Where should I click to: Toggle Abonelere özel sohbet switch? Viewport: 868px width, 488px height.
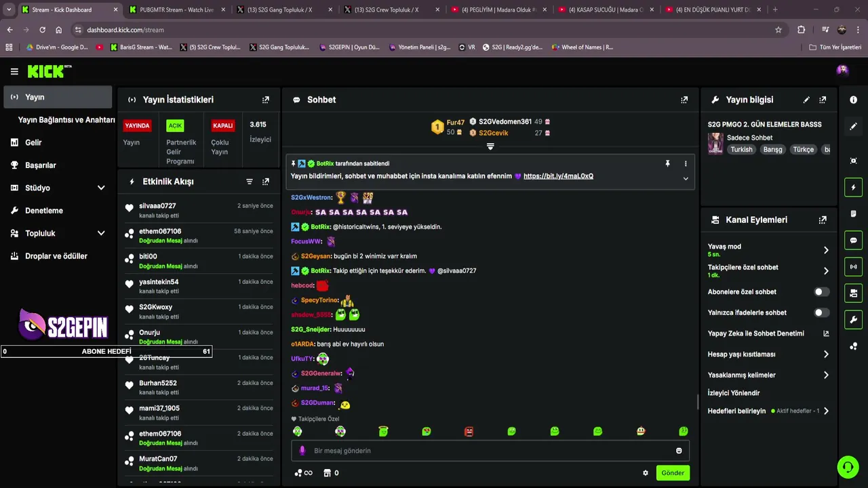(821, 292)
